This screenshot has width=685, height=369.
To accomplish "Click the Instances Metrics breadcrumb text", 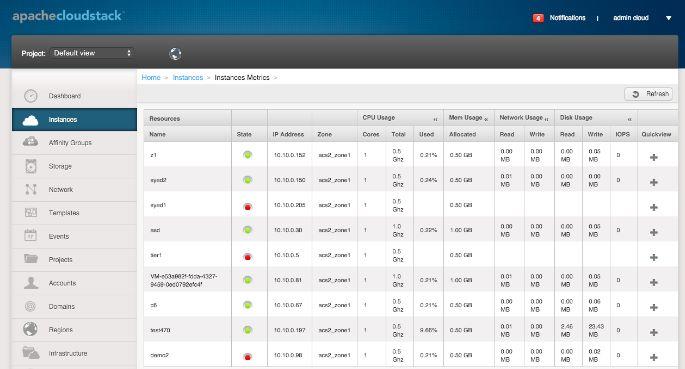I will [242, 77].
